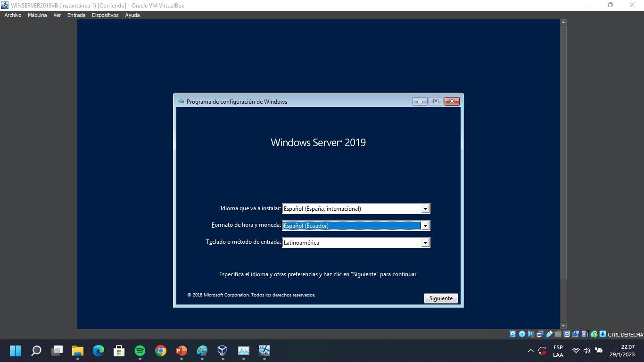Open VirtualBox Manager from the taskbar
Viewport: 644px width, 362px height.
223,351
